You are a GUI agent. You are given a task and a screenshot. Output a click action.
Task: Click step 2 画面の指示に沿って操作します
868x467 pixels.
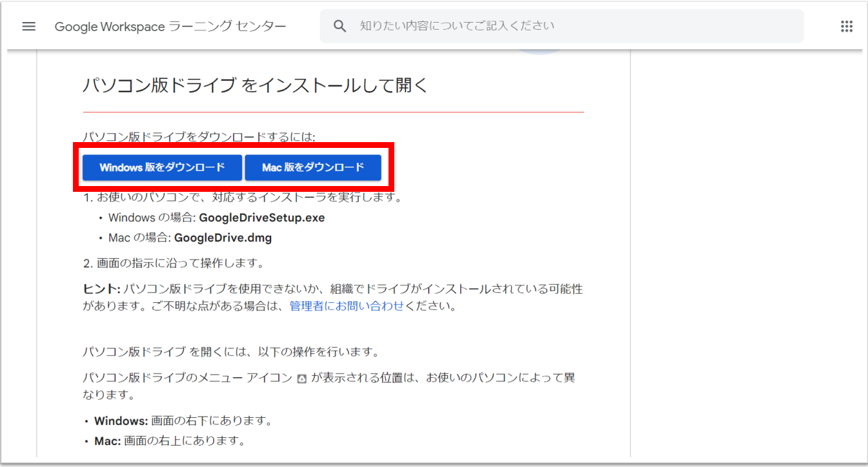tap(174, 263)
